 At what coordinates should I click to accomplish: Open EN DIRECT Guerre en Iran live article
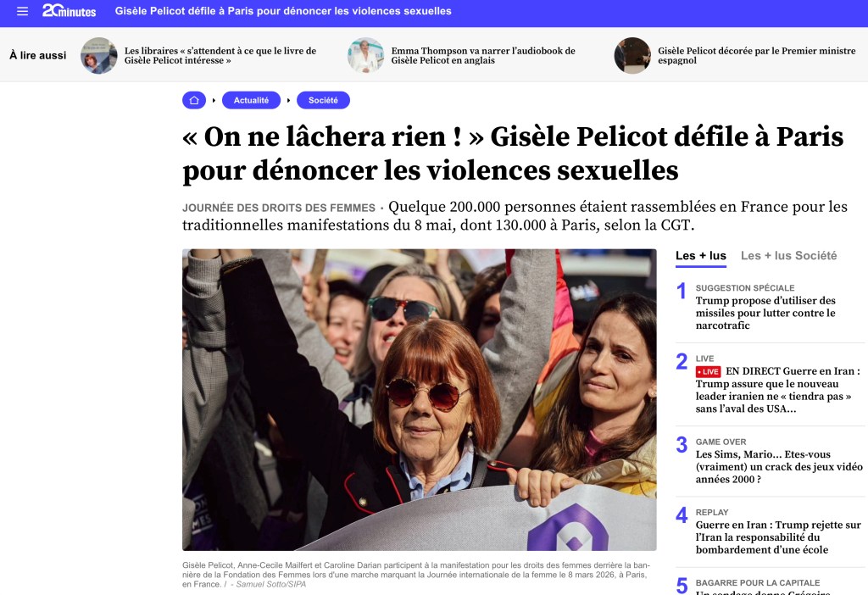[778, 390]
